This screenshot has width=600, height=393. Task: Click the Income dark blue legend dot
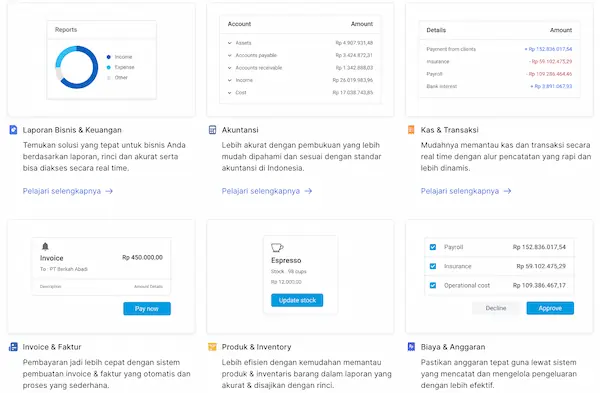(x=109, y=57)
